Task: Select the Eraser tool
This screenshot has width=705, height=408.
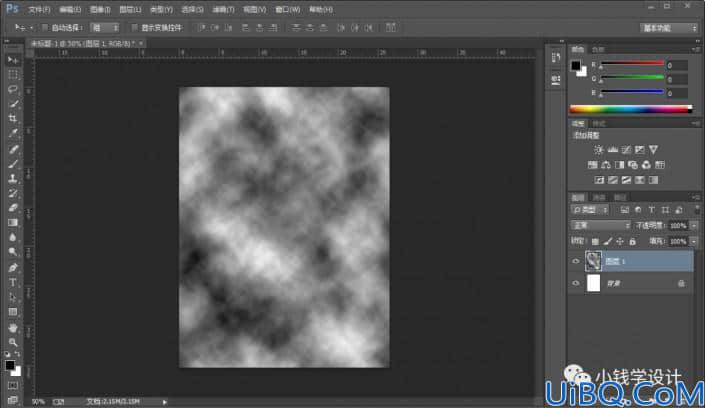Action: point(13,208)
